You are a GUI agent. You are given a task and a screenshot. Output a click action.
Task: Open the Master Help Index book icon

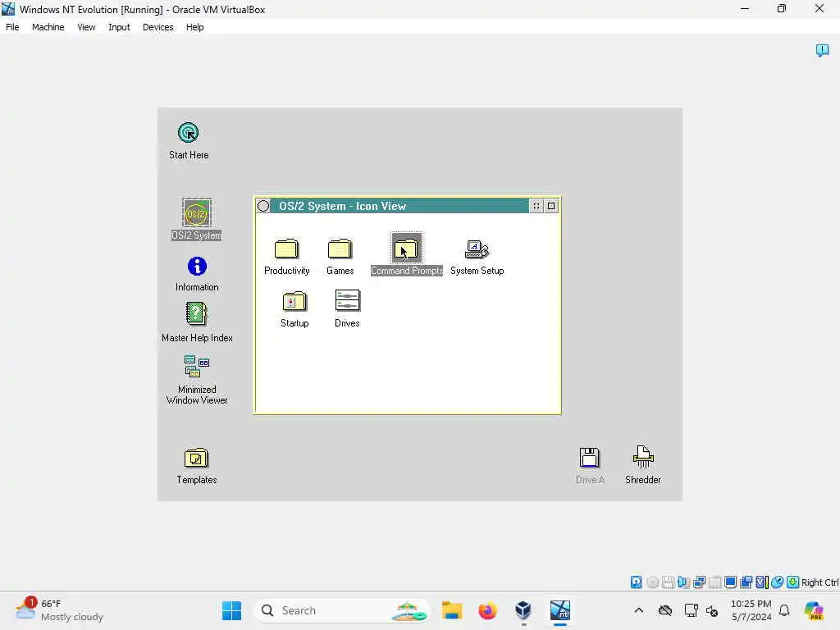point(196,314)
